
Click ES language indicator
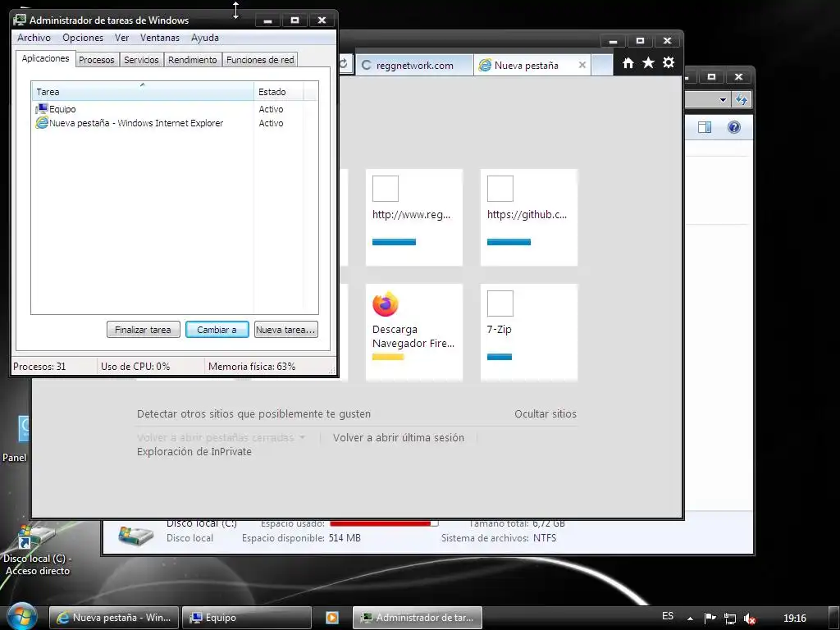[x=668, y=616]
